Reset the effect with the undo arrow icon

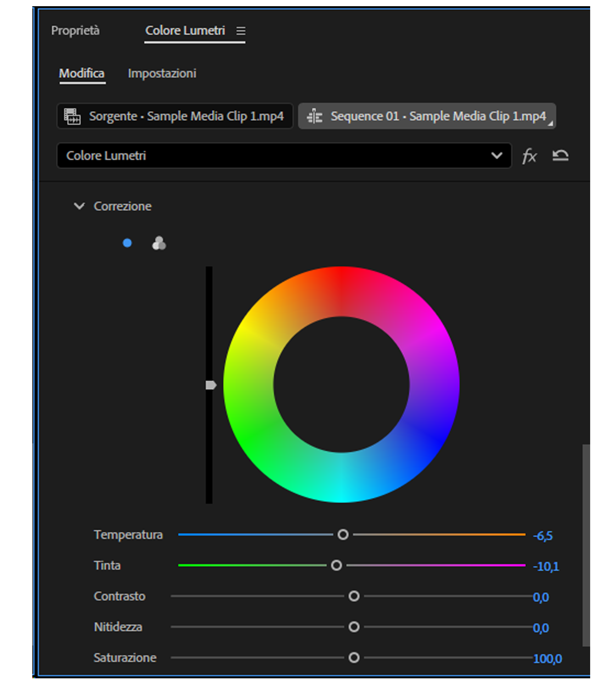coord(560,155)
